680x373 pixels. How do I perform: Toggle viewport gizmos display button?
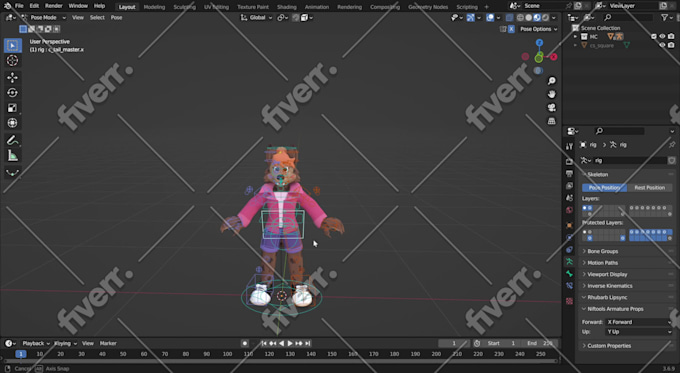(471, 18)
